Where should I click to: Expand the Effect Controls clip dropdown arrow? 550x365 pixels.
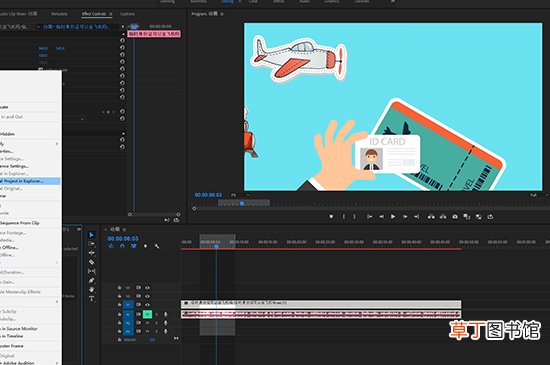point(38,27)
